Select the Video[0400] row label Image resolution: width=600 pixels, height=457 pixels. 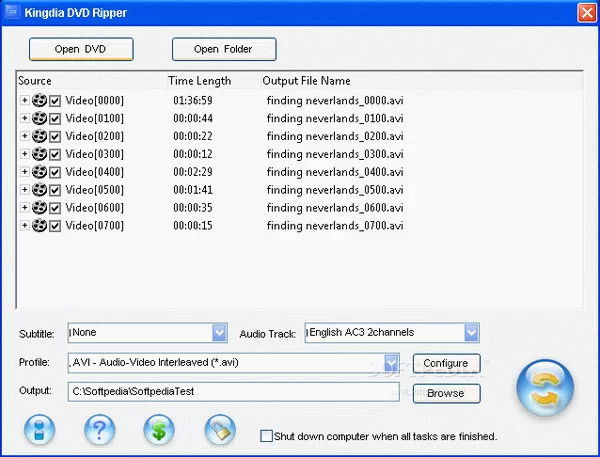(95, 172)
